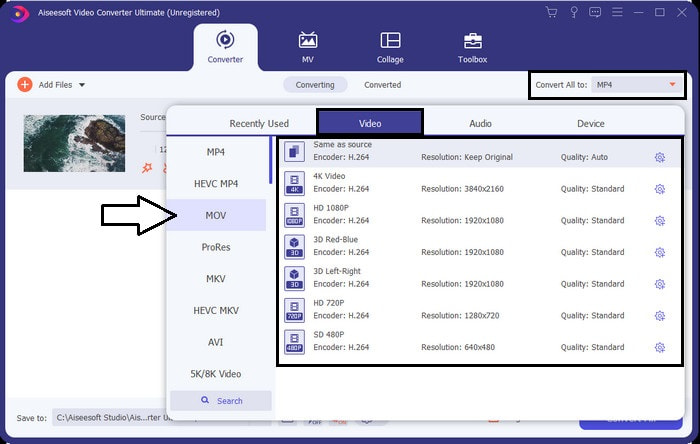The height and width of the screenshot is (444, 700).
Task: Choose ProRes format
Action: click(216, 247)
